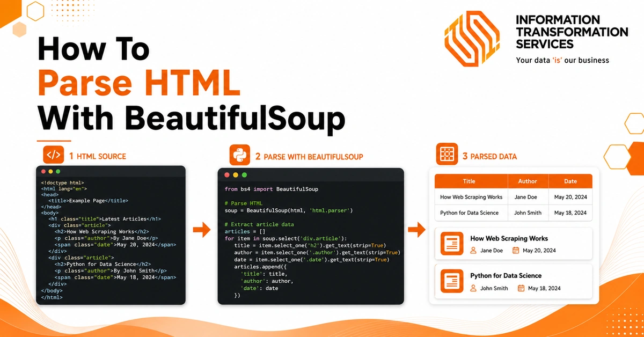Screen dimensions: 644x337
Task: Click the red dot on the HTML source window
Action: coord(43,172)
